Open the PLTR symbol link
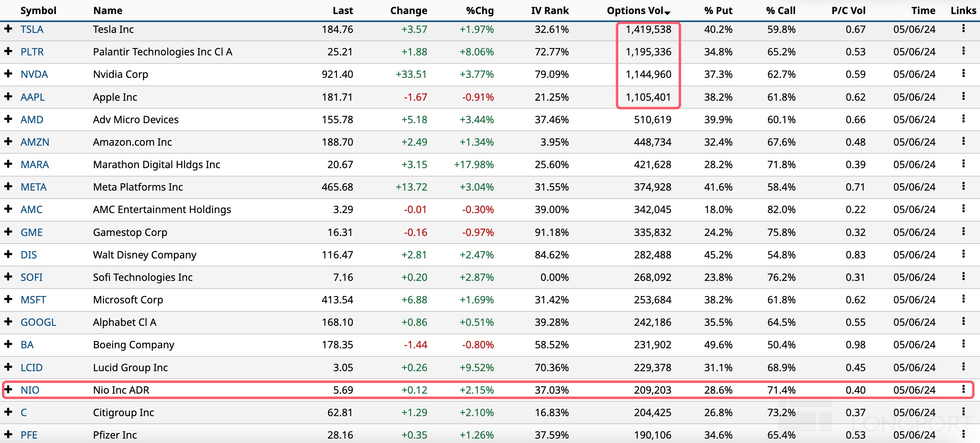 (32, 52)
